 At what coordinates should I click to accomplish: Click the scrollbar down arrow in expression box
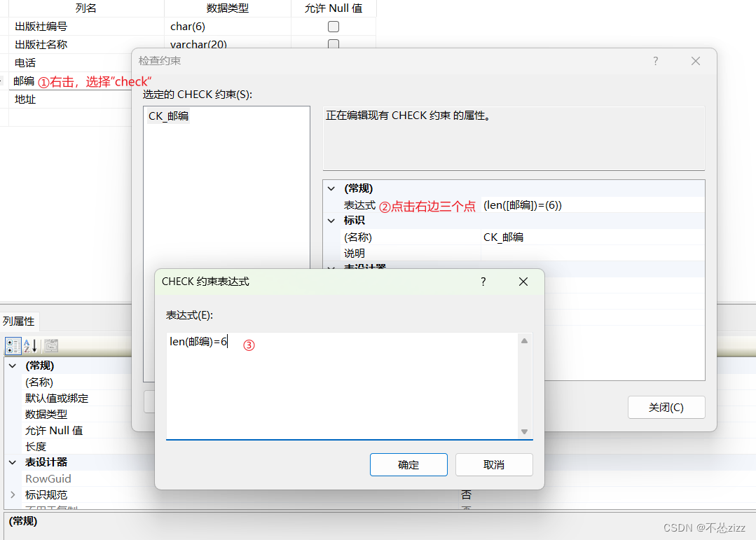pos(524,431)
